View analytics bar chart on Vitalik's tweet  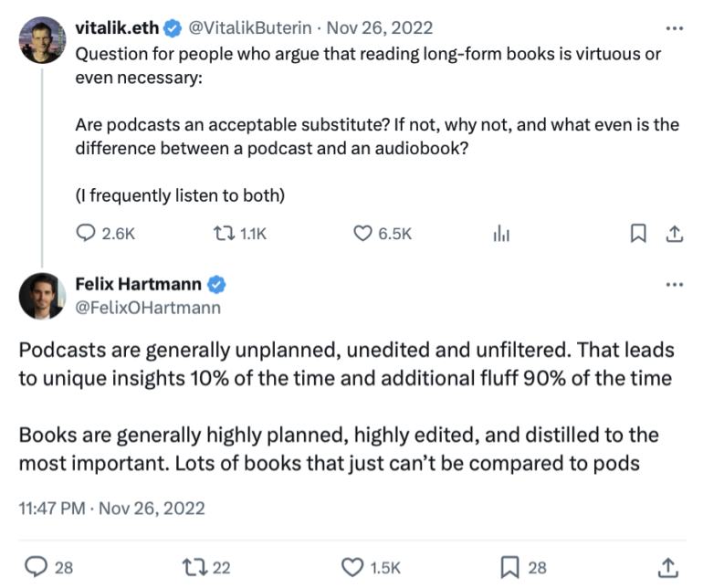[x=500, y=234]
